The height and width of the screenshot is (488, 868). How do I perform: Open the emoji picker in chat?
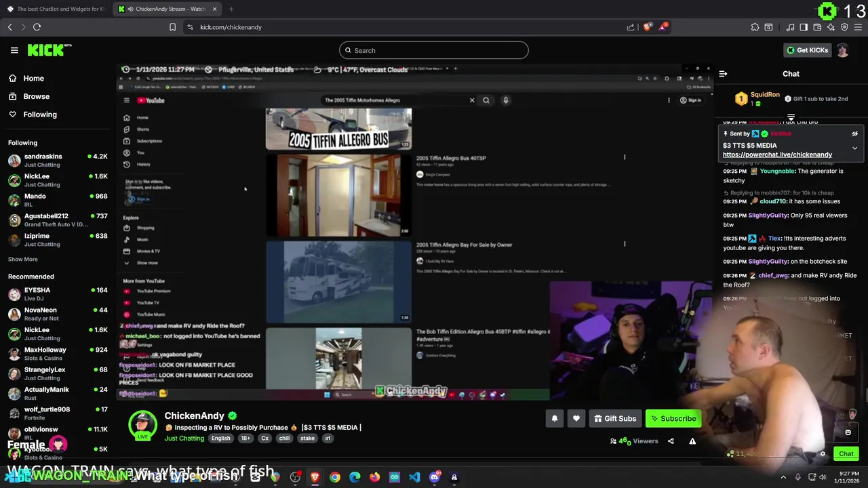tap(848, 432)
